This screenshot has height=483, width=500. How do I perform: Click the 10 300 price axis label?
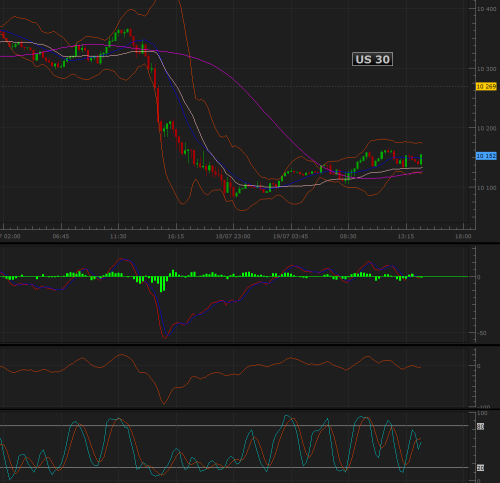(x=487, y=69)
